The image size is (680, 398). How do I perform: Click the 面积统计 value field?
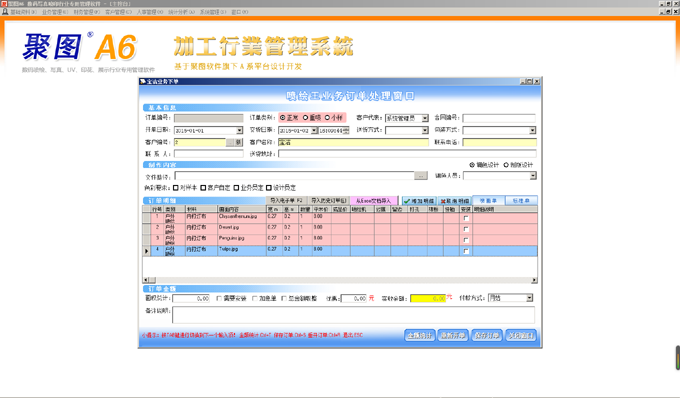(x=191, y=298)
